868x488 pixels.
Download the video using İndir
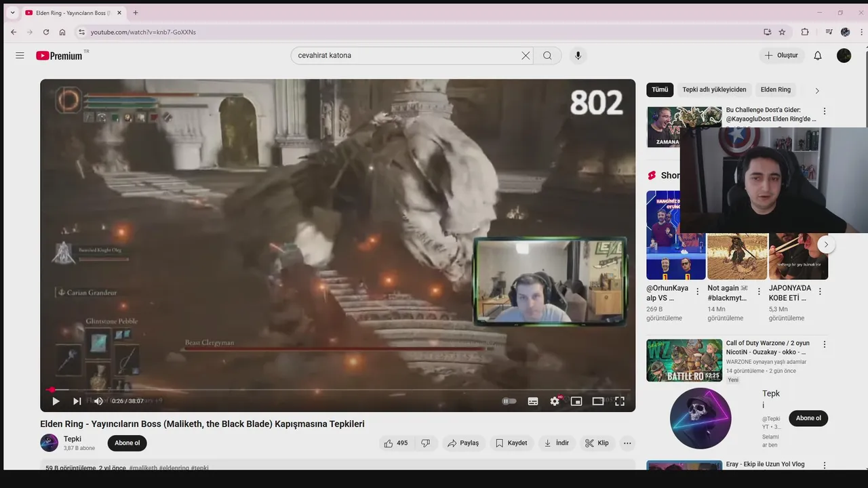[x=557, y=443]
